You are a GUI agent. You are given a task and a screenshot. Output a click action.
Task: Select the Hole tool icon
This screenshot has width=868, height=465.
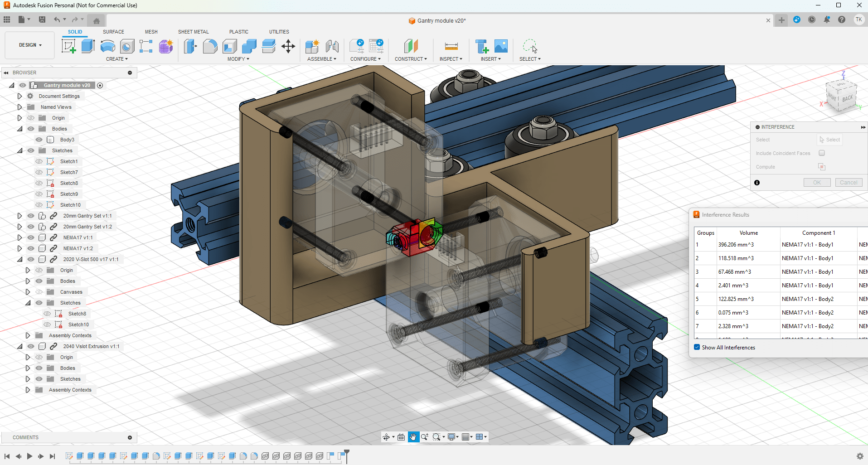[x=127, y=46]
